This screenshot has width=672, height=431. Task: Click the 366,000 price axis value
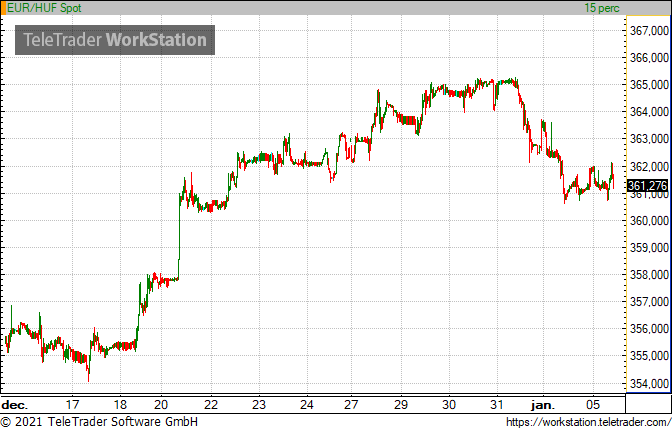point(649,57)
